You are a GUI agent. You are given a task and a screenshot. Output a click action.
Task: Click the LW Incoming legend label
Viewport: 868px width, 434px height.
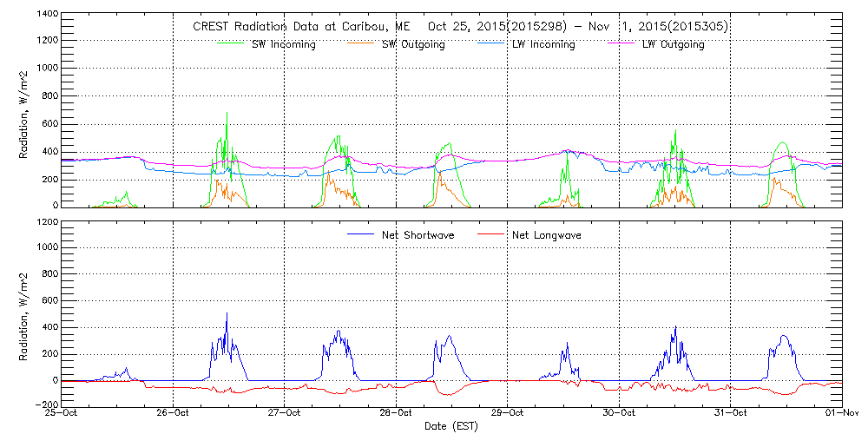click(x=543, y=44)
